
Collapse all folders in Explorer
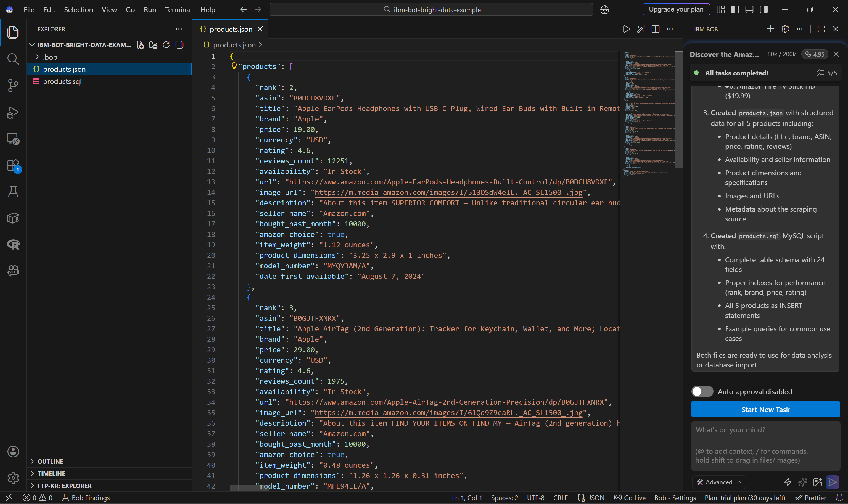[179, 45]
